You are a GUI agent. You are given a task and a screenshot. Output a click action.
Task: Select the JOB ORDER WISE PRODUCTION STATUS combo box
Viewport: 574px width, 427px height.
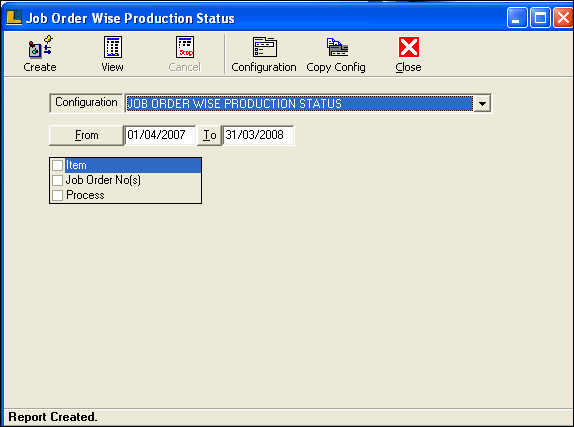pos(308,104)
